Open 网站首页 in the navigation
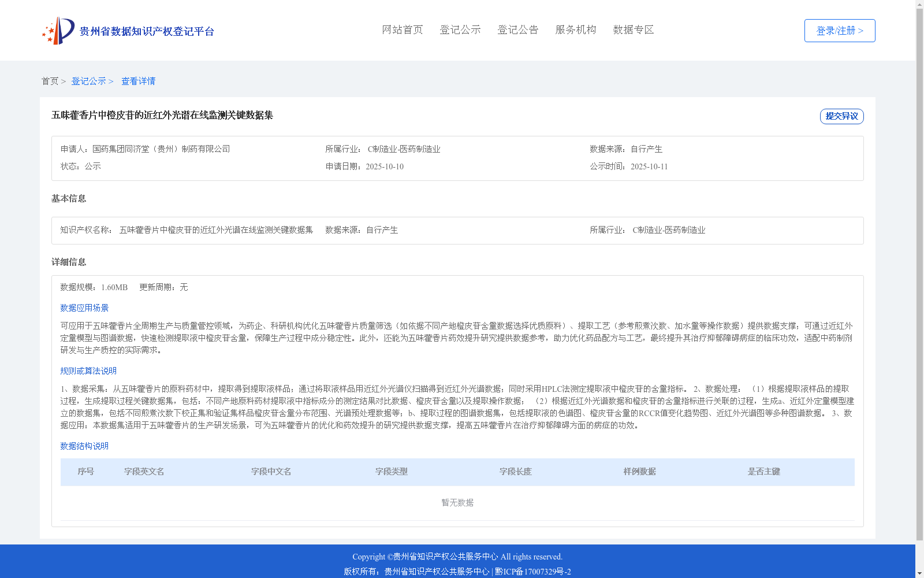Screen dimensions: 924x578 403,29
